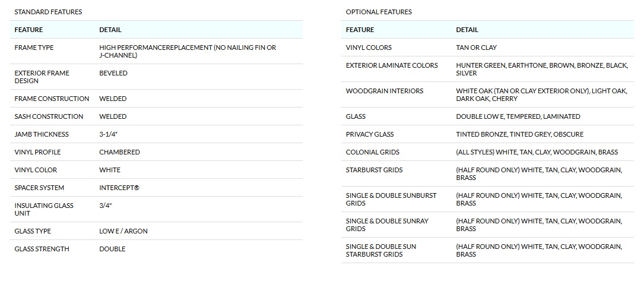This screenshot has height=281, width=644.
Task: Click the Optional Features table title
Action: click(x=379, y=12)
